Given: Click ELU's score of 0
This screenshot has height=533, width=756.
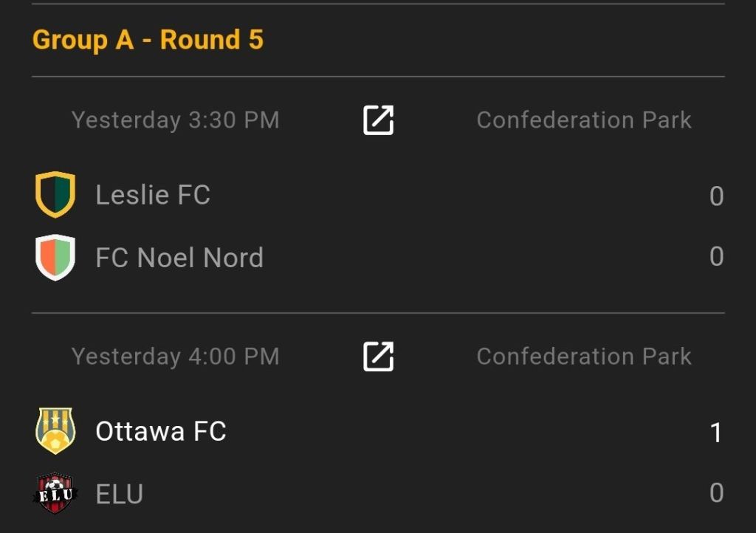Looking at the screenshot, I should point(716,493).
